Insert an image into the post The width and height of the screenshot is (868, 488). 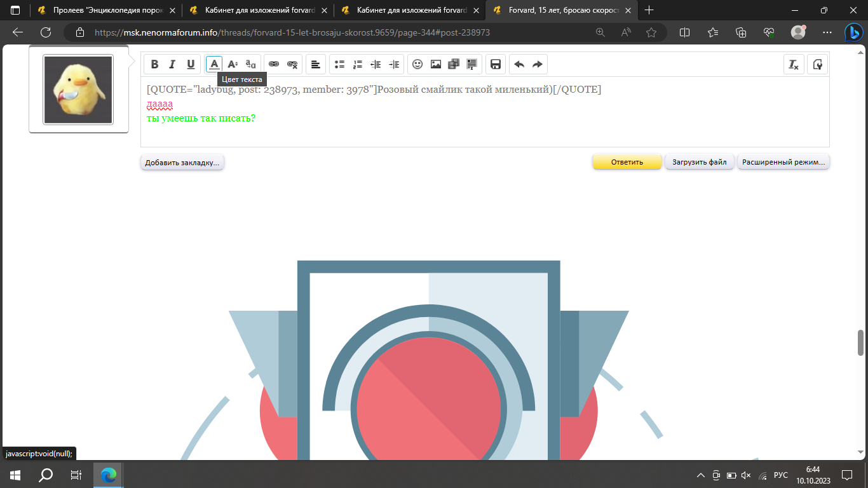pos(436,64)
